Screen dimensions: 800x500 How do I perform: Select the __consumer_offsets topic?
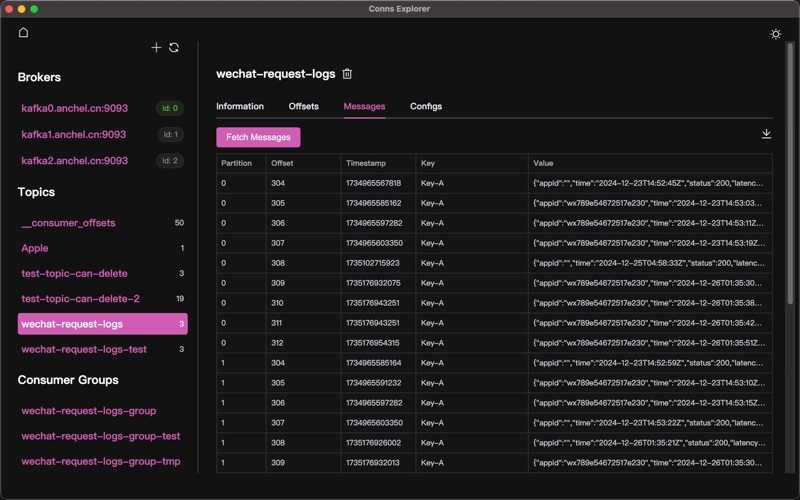(x=68, y=223)
